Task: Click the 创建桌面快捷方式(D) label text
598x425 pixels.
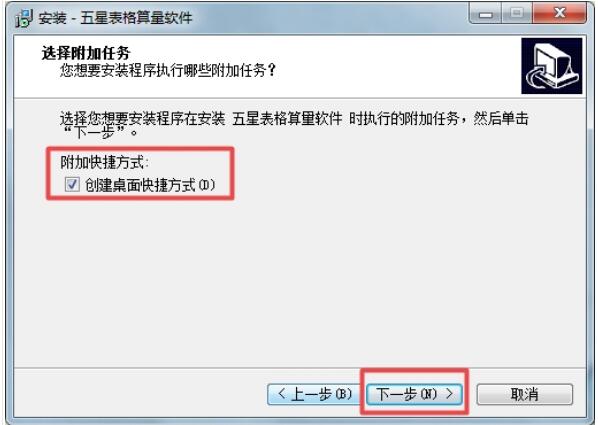Action: [150, 185]
